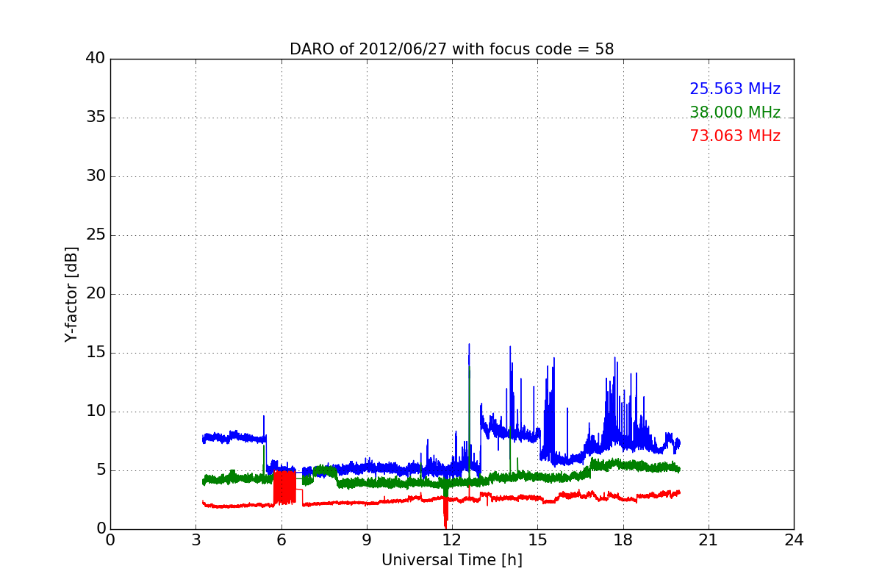
Task: Click y-axis tick label '40'
Action: 96,59
